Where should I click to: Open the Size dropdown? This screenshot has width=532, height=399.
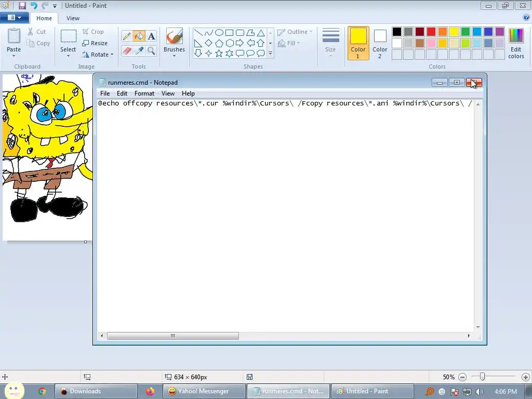[330, 44]
